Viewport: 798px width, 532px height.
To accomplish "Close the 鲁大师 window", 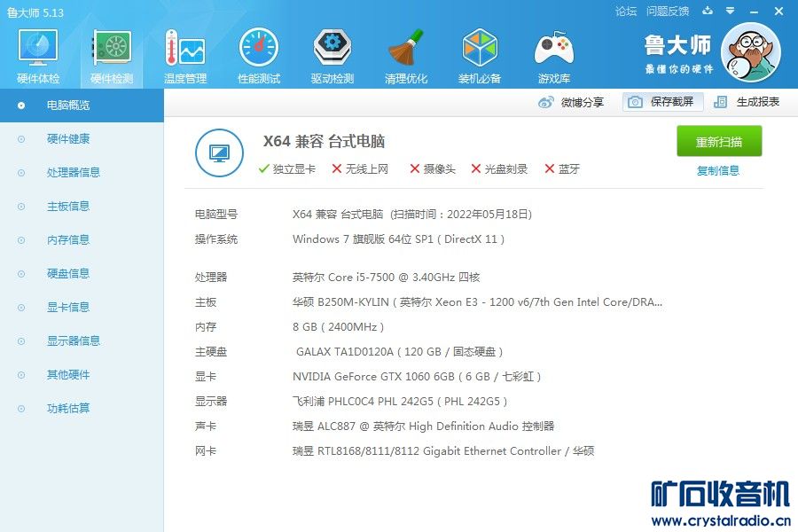I will tap(779, 11).
